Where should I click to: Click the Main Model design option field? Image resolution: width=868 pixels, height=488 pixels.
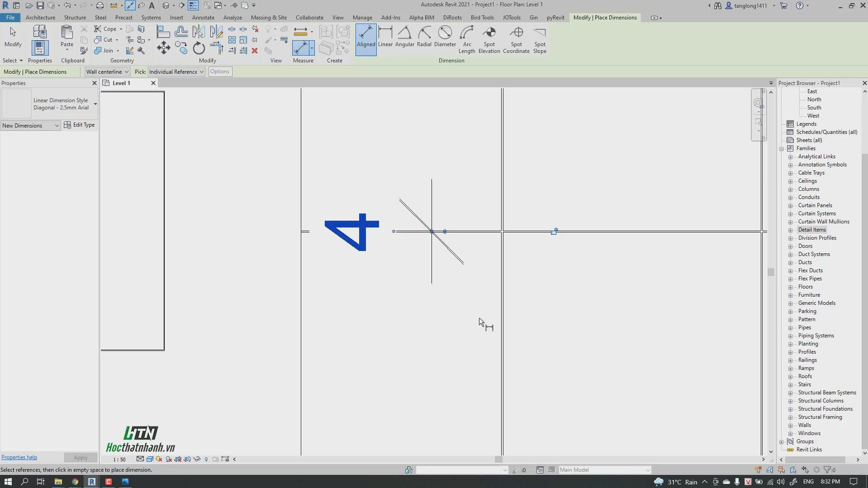click(604, 469)
